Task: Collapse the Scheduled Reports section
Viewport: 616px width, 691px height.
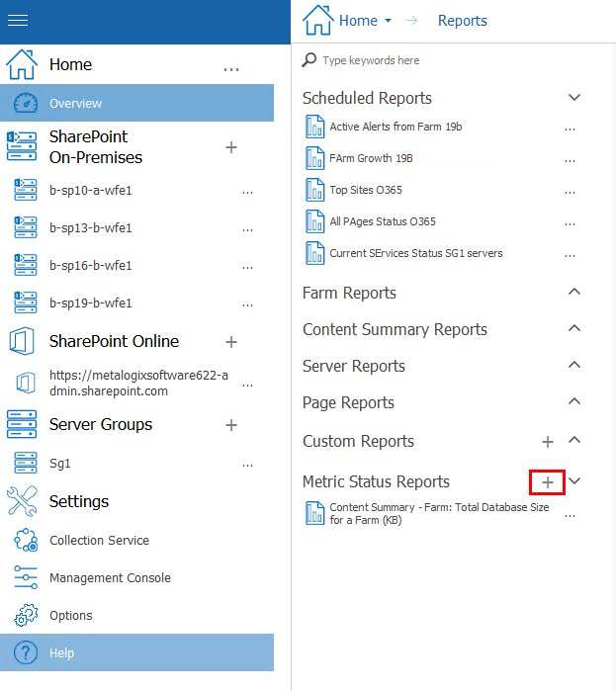Action: pos(574,98)
